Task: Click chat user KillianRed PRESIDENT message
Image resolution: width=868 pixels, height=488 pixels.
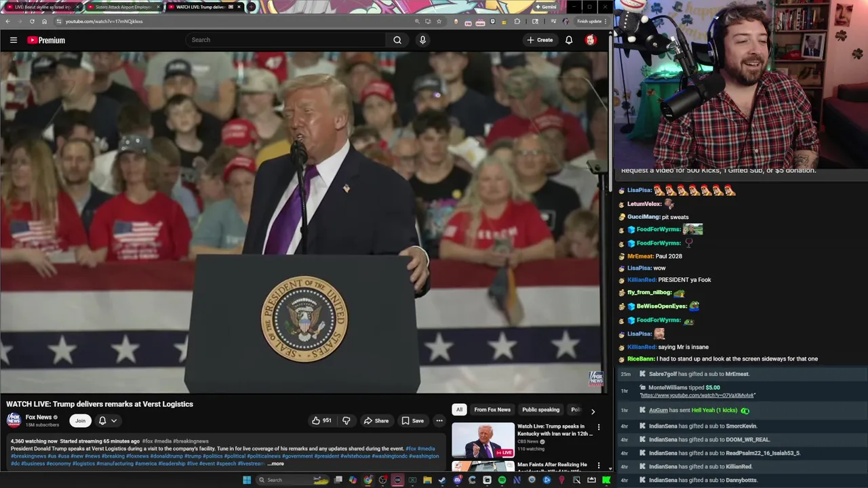Action: 669,279
